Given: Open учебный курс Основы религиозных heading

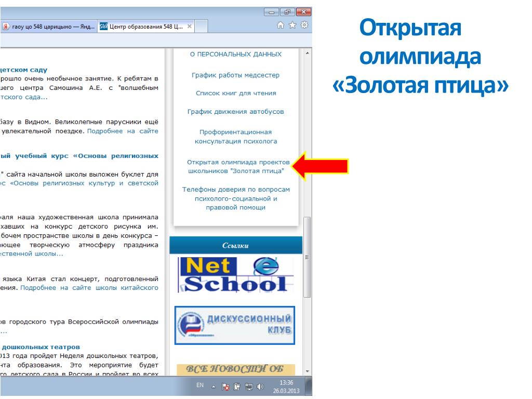Looking at the screenshot, I should pyautogui.click(x=79, y=156).
